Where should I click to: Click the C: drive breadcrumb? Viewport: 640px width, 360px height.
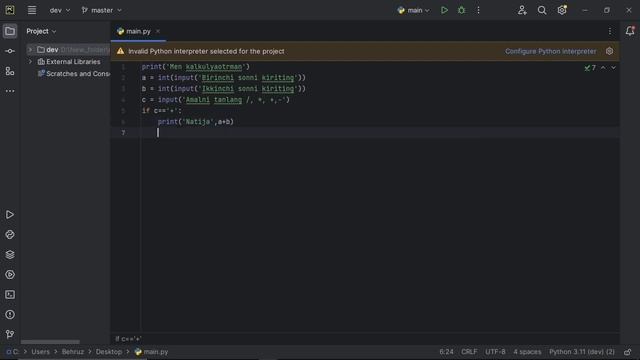tap(13, 352)
